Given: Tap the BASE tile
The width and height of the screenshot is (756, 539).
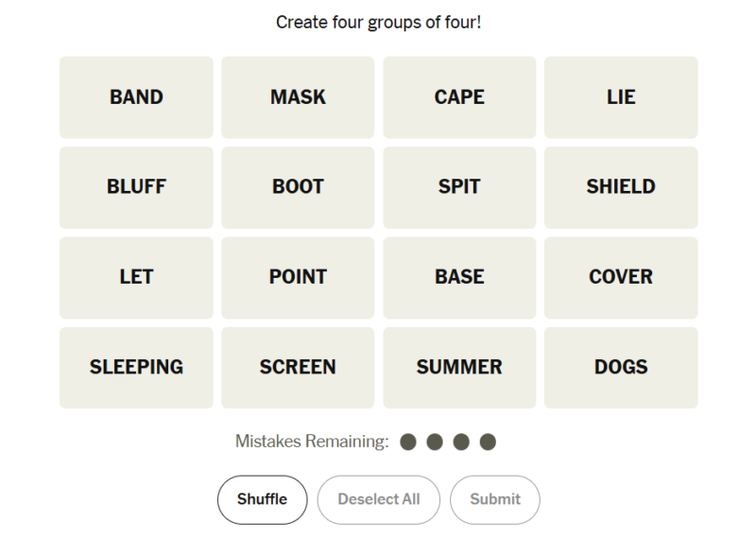Looking at the screenshot, I should tap(459, 277).
